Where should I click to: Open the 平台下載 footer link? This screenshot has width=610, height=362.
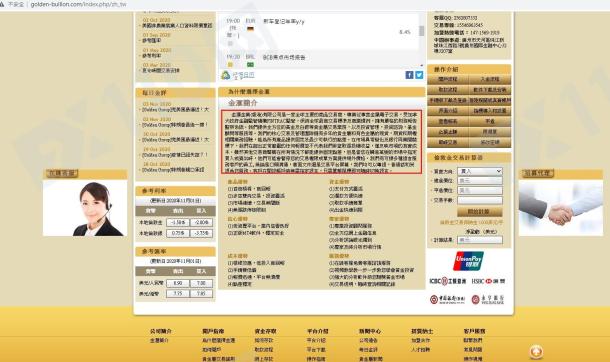(x=316, y=350)
